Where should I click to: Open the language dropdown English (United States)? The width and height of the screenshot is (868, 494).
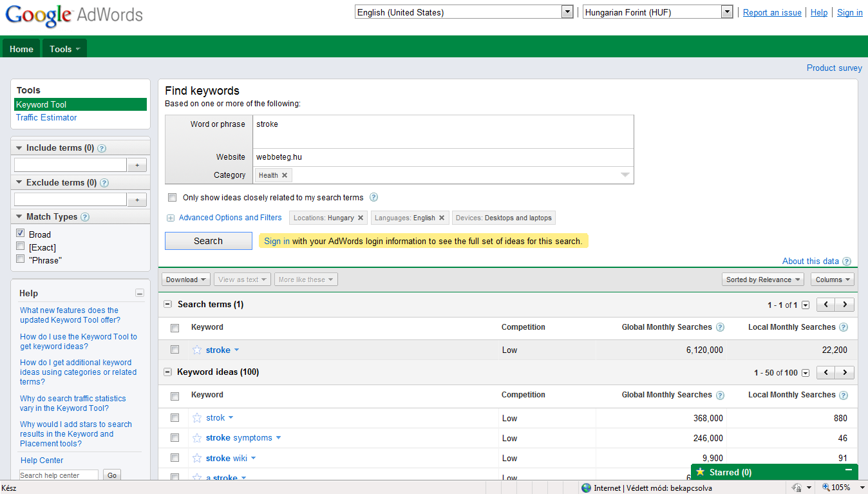coord(464,12)
